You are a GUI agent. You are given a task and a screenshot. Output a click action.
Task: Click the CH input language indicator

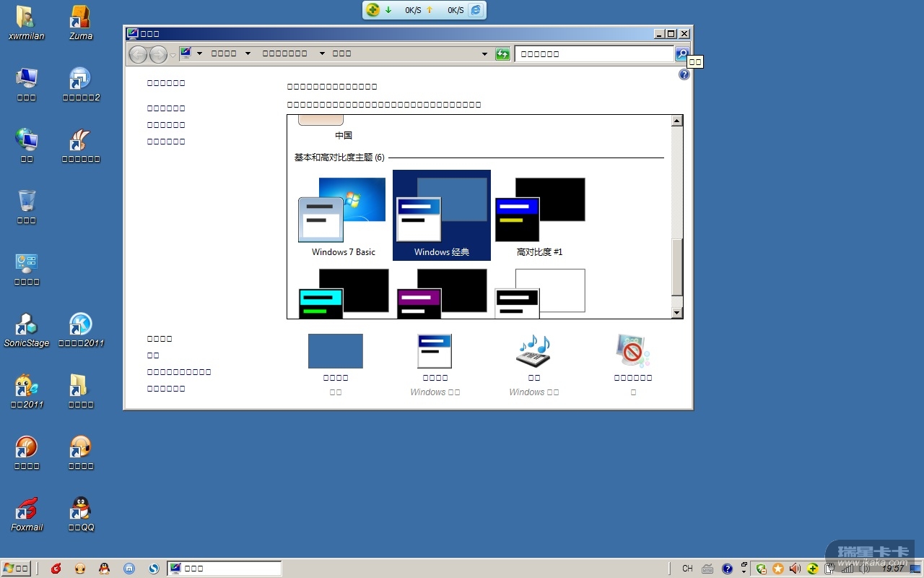coord(687,569)
